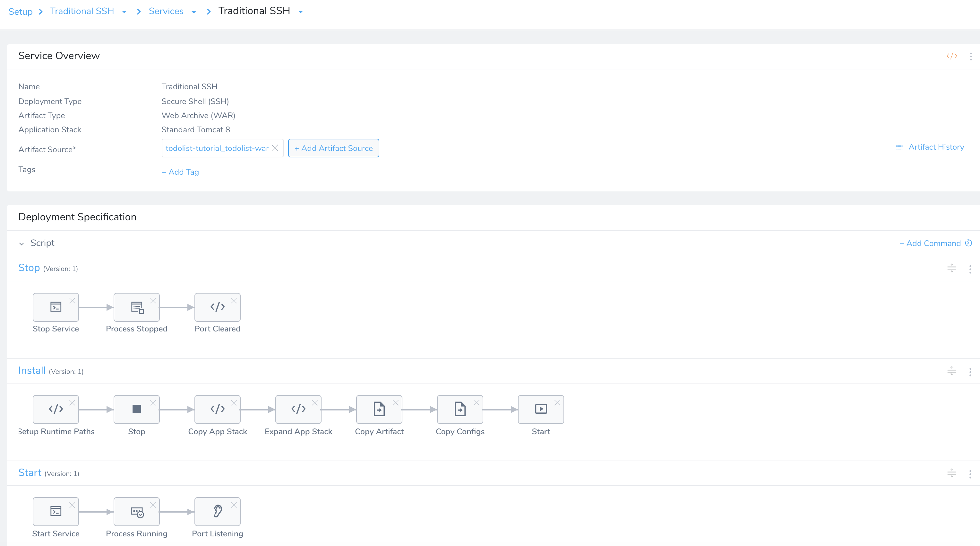Open the Port Cleared step icon
Screen dimensions: 980x546
tap(217, 307)
